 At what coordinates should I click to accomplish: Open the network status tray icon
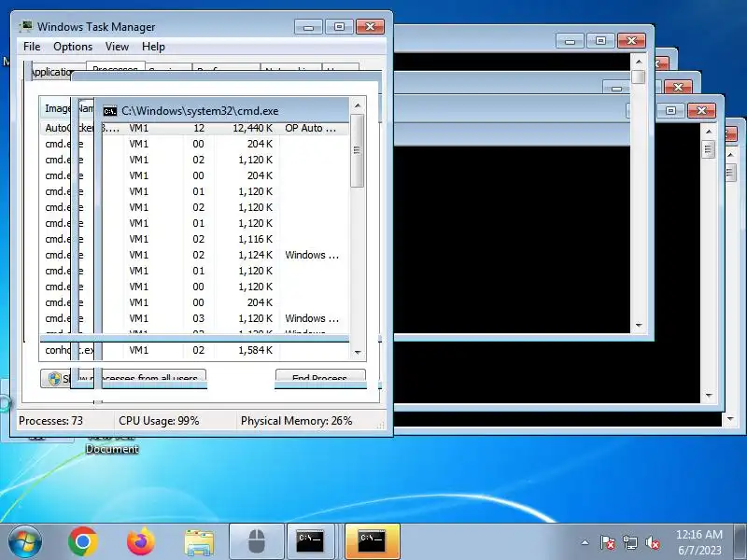click(629, 542)
